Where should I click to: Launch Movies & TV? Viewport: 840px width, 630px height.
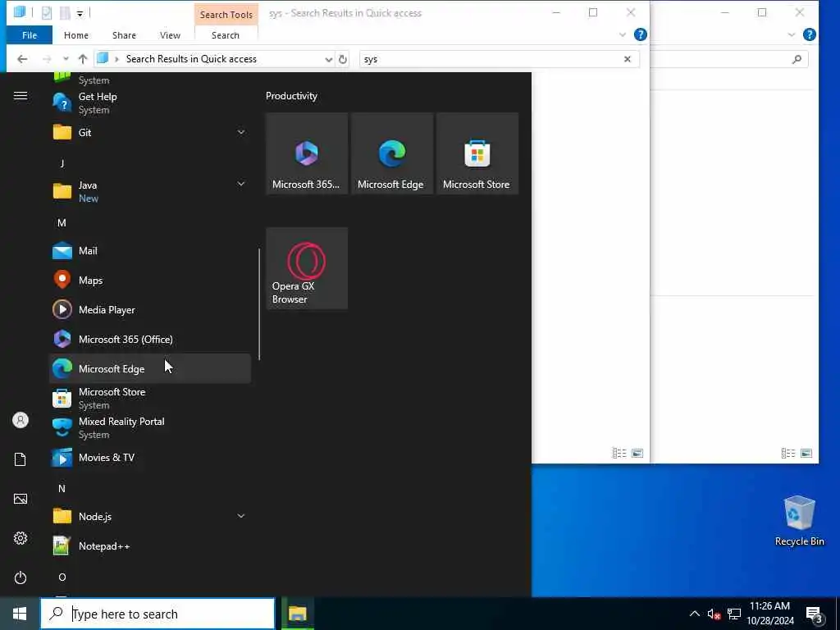coord(149,458)
